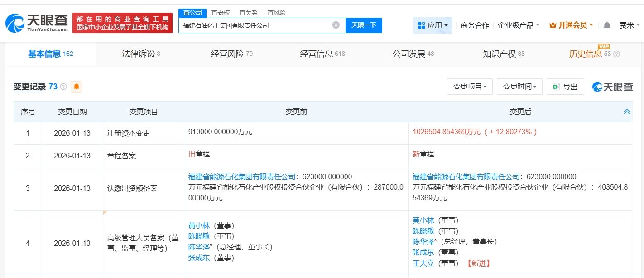This screenshot has width=644, height=278.
Task: Select the 查公司 search tab
Action: pos(192,13)
